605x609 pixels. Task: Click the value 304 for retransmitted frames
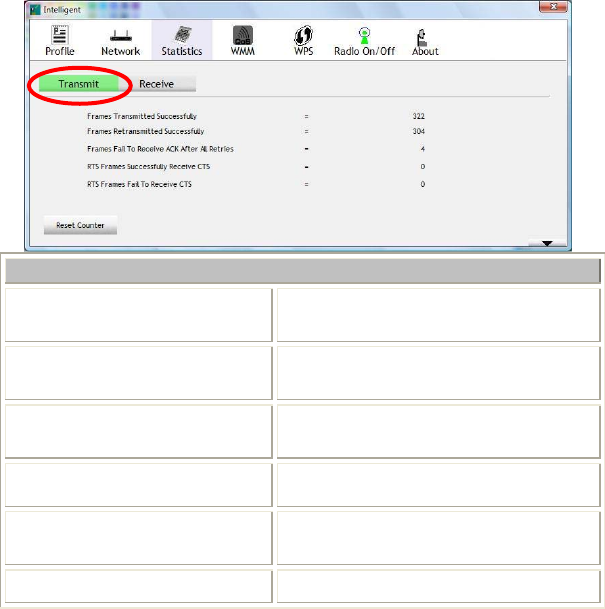(x=419, y=131)
